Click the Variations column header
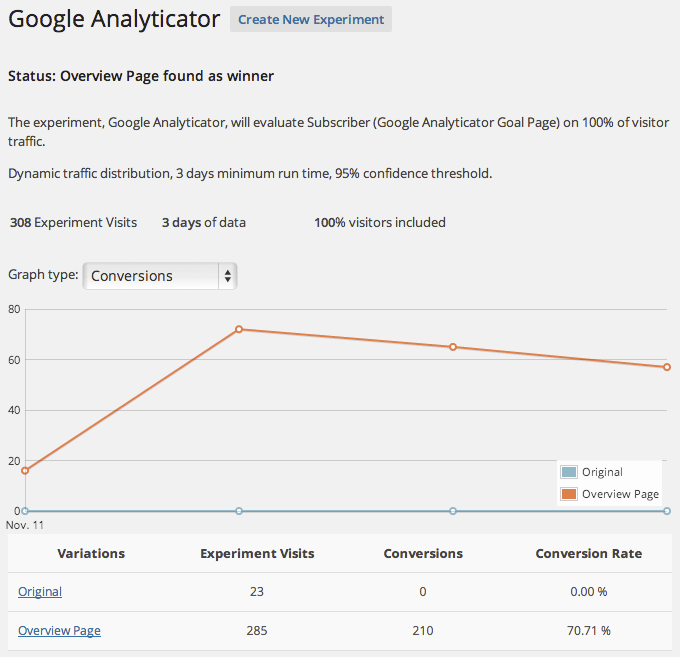680x657 pixels. tap(91, 553)
